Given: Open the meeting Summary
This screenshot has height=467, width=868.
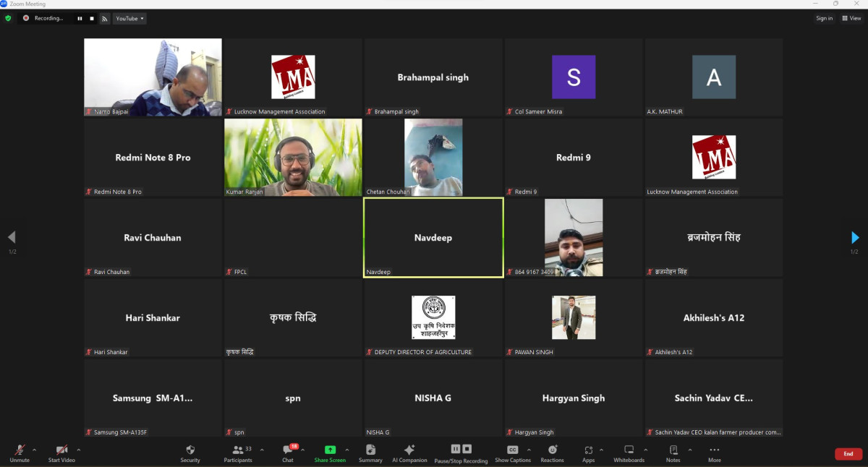Looking at the screenshot, I should [370, 453].
